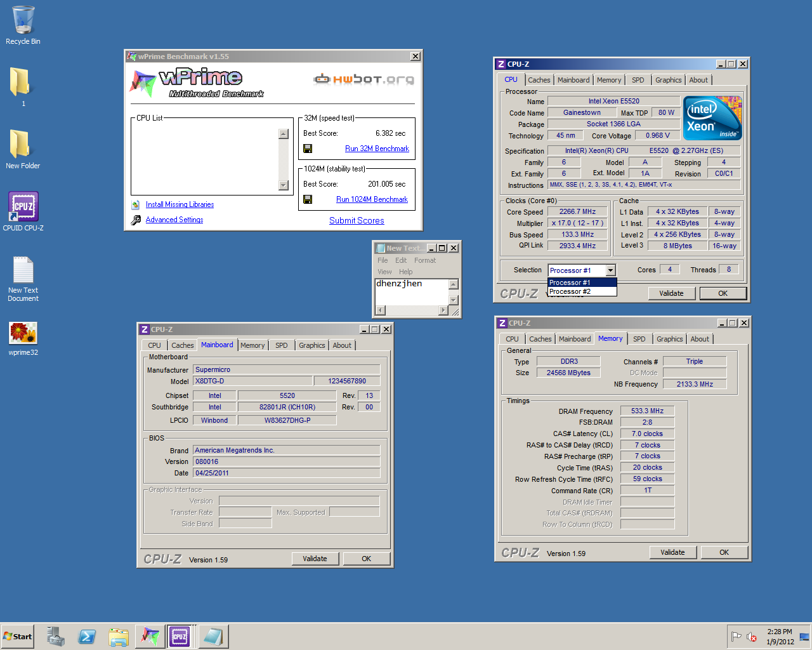Click the Install Missing Libraries link
This screenshot has width=812, height=650.
click(180, 204)
